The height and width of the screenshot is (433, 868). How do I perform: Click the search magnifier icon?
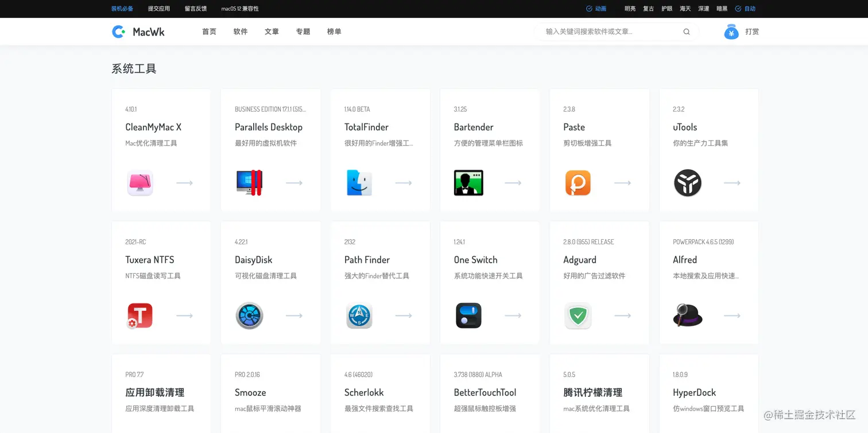coord(687,32)
